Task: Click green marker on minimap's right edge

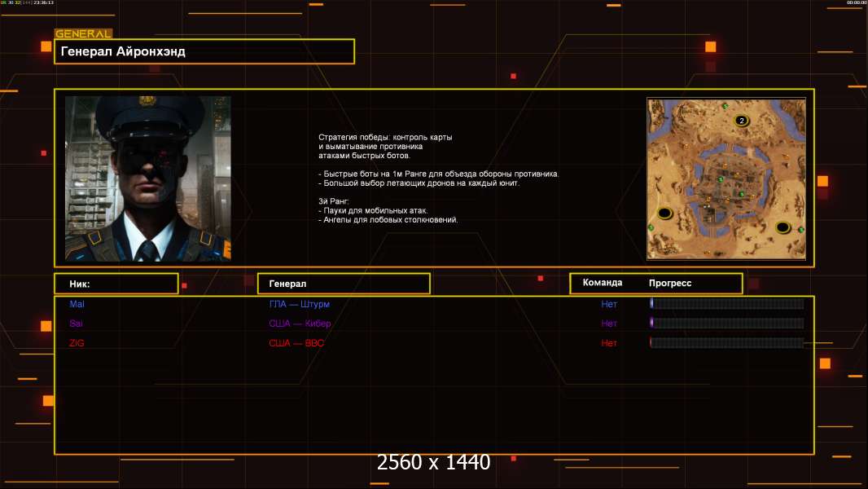Action: pyautogui.click(x=800, y=231)
